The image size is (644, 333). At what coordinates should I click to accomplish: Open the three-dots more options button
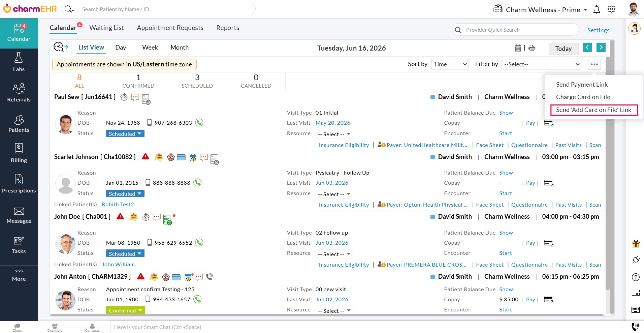tap(594, 64)
